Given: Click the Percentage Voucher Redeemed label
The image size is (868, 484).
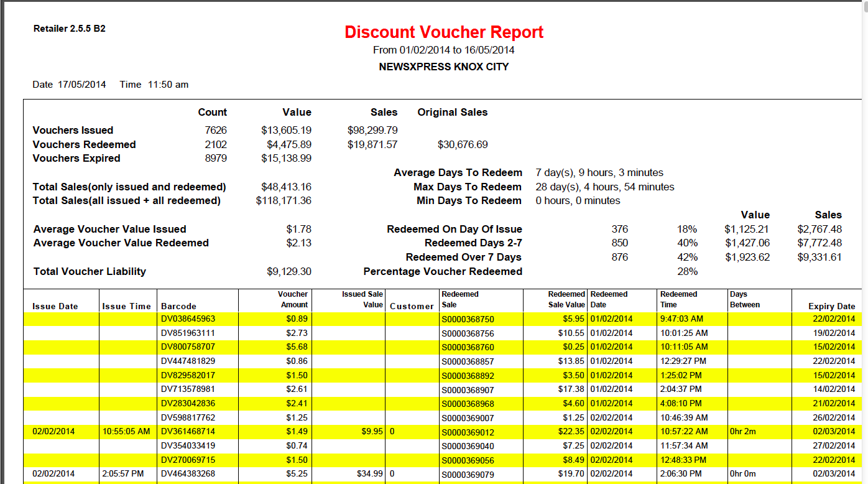Looking at the screenshot, I should coord(443,271).
